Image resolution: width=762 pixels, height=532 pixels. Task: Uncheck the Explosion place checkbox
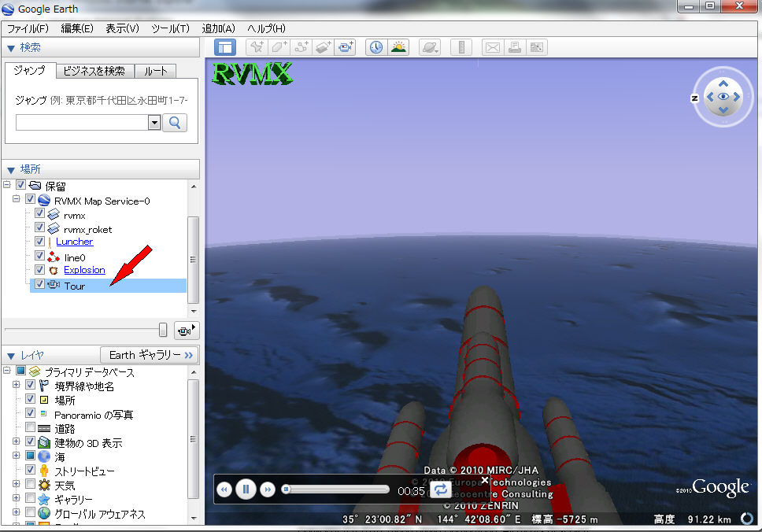click(x=39, y=270)
